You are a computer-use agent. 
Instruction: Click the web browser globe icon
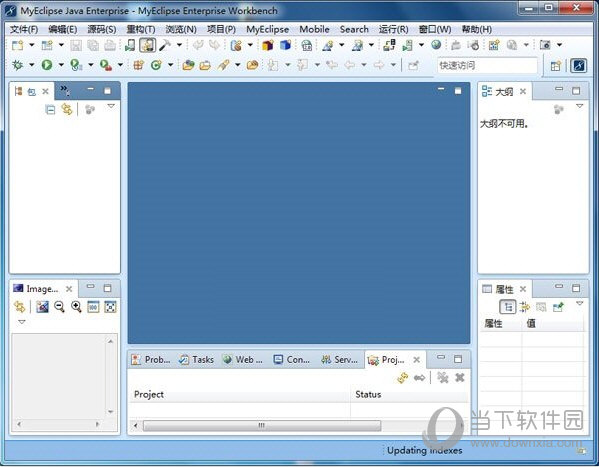[x=436, y=45]
